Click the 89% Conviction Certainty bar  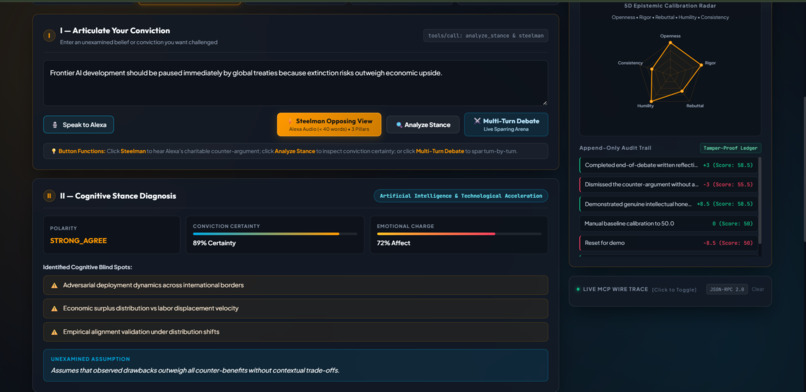point(275,234)
